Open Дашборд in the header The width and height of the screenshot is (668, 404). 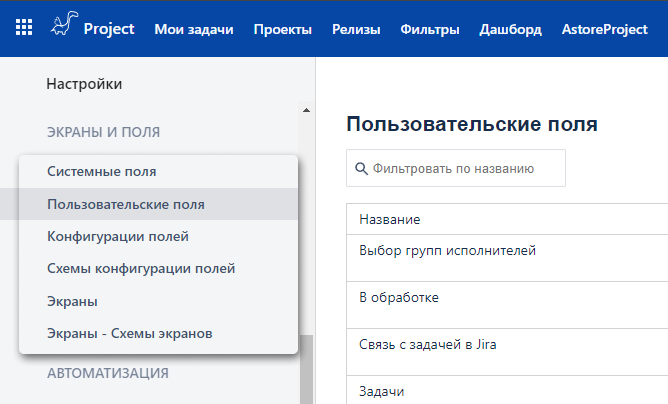[x=510, y=29]
